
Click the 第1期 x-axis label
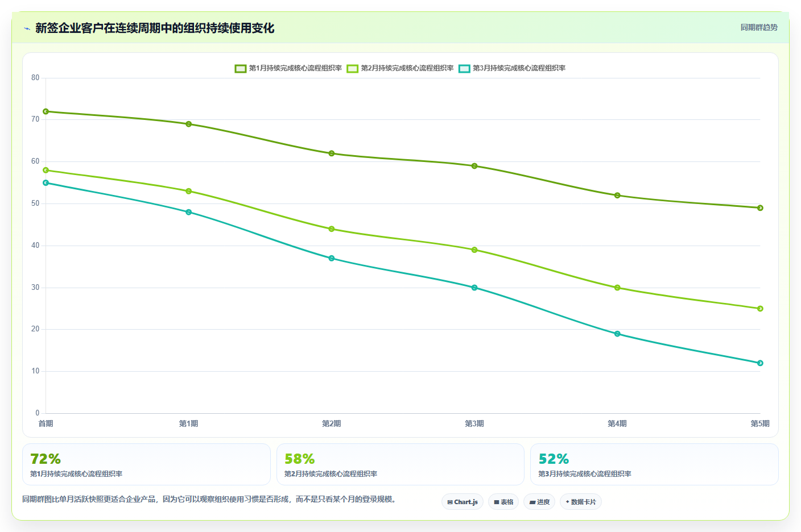coord(189,423)
